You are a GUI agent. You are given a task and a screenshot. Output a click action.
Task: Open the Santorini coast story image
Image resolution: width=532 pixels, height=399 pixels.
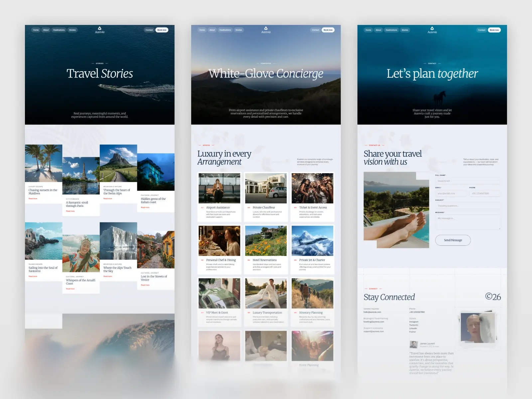44,241
